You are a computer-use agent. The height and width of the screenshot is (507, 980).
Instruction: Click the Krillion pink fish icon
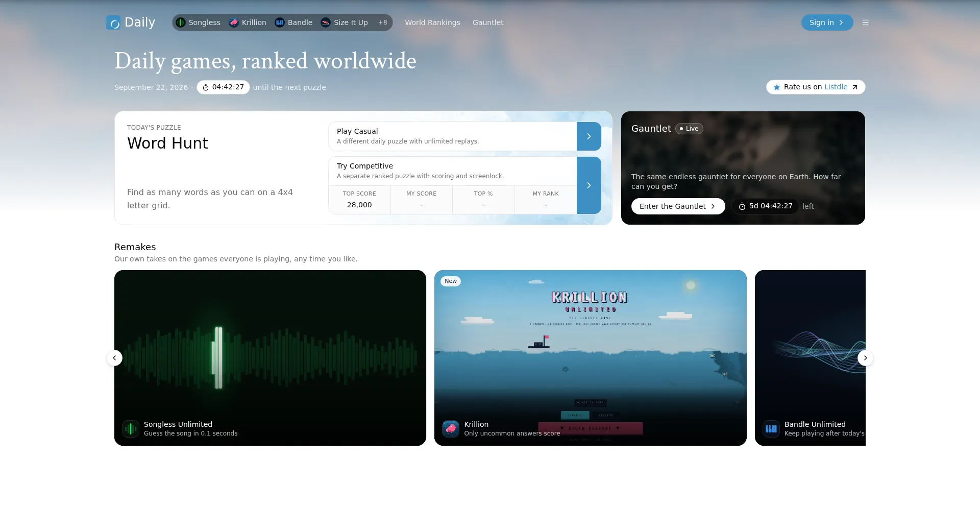click(x=451, y=429)
